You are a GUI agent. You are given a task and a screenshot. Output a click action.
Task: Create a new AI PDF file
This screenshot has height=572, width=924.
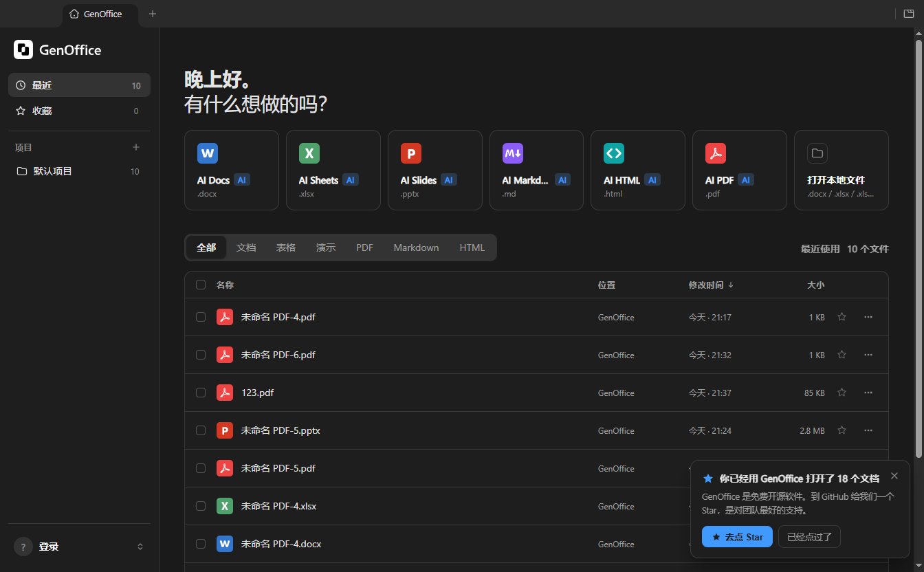click(740, 170)
